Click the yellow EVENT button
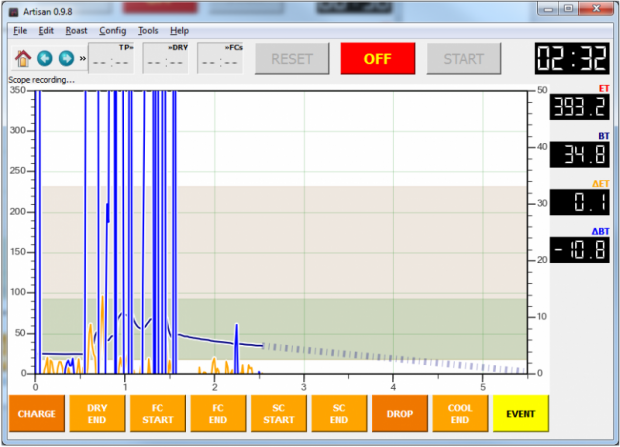The image size is (620, 447). pos(521,414)
